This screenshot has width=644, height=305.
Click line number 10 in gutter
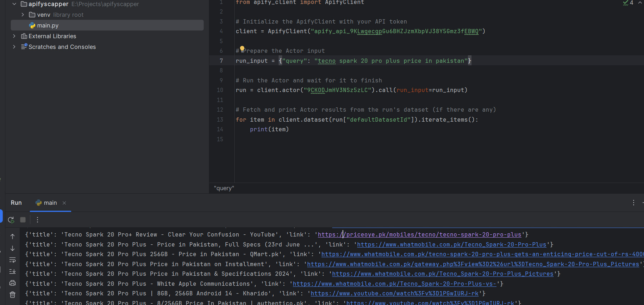220,90
